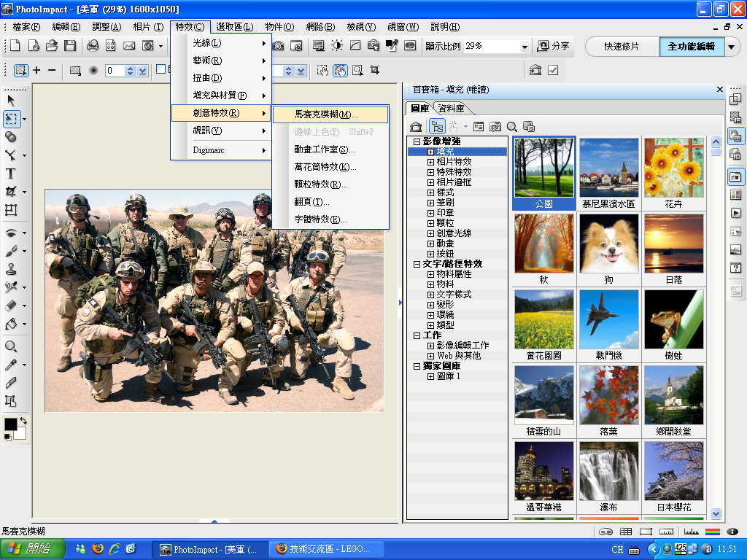Click the New document icon
747x560 pixels.
[x=15, y=46]
